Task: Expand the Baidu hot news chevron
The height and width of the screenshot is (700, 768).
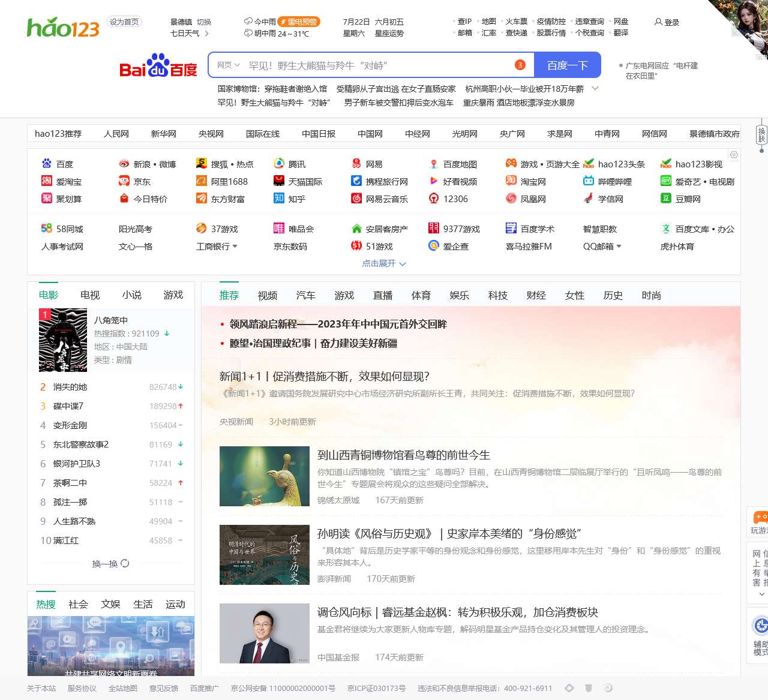Action: pos(595,88)
